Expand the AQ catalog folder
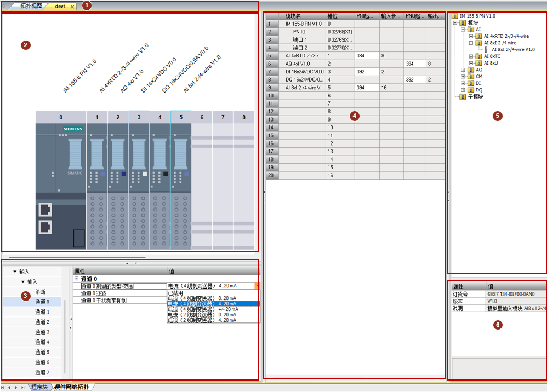 (463, 70)
